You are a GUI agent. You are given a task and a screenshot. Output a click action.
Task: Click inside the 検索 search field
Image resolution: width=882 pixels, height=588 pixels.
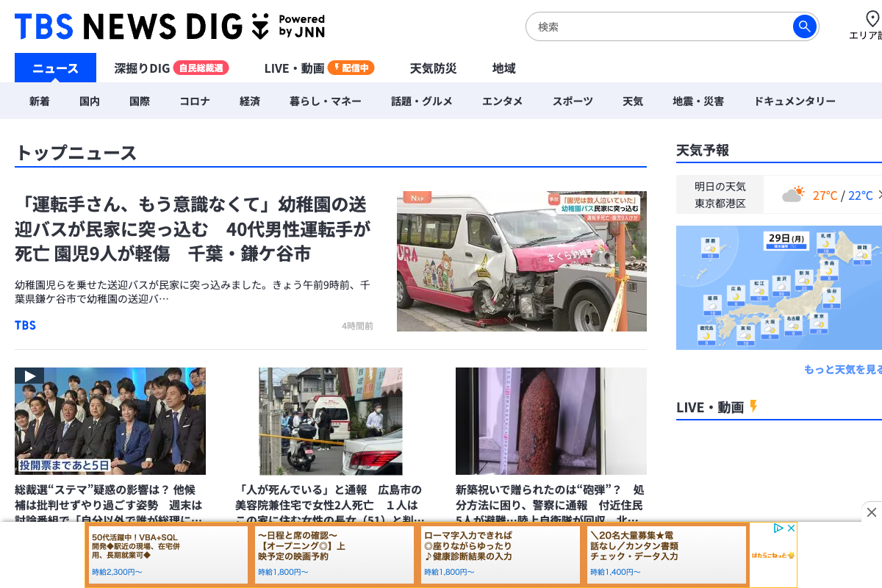coord(658,27)
